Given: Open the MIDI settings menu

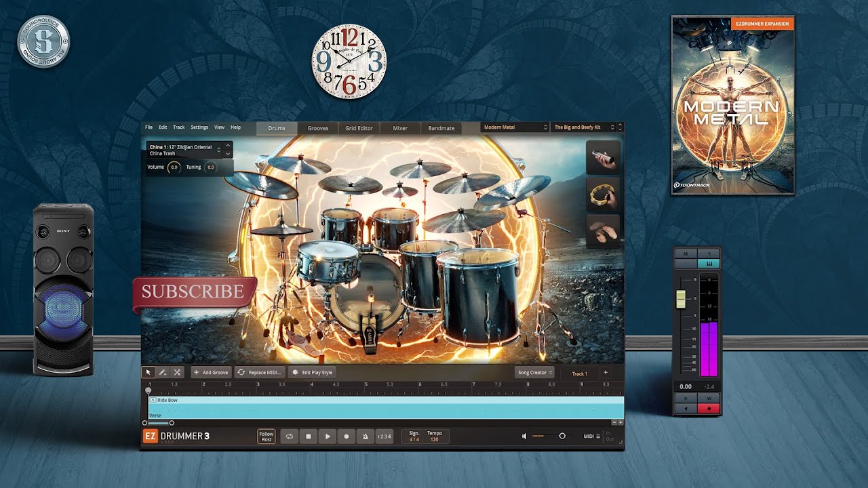Looking at the screenshot, I should (592, 436).
